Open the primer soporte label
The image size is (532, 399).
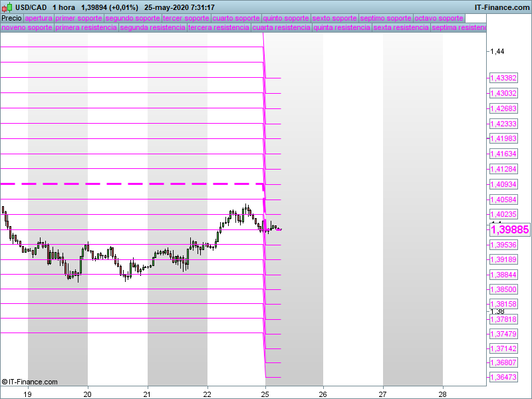78,19
